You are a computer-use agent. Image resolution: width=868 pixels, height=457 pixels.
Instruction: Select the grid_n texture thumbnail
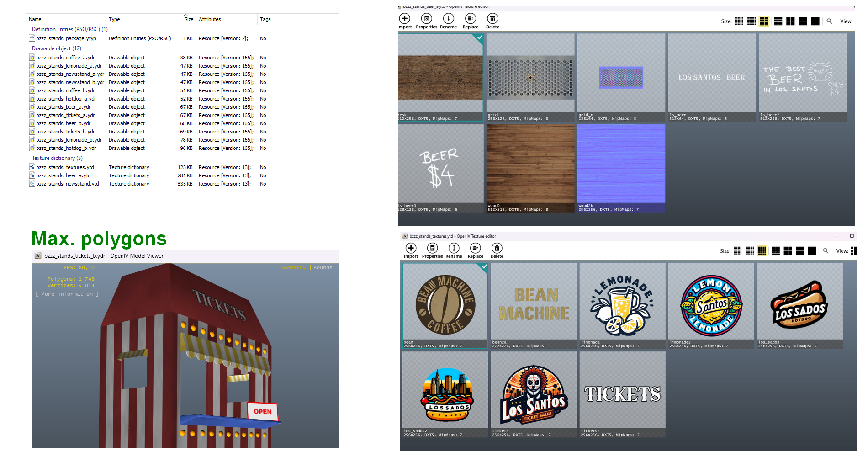pos(621,77)
